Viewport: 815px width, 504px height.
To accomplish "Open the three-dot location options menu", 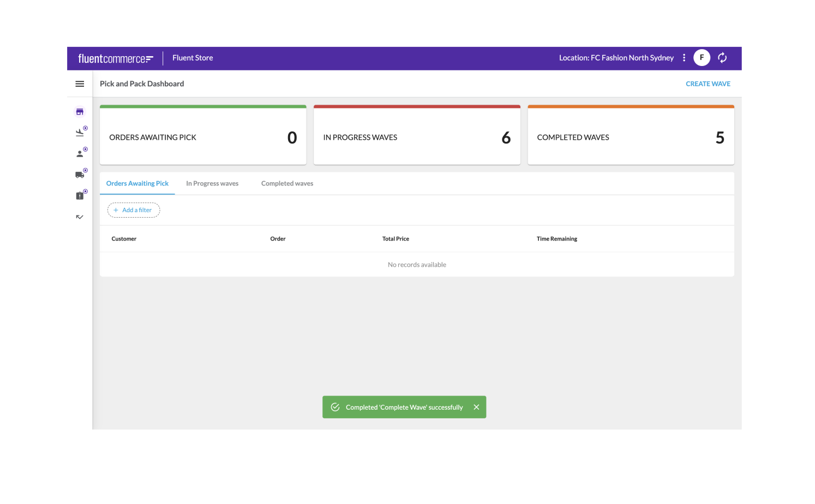I will pyautogui.click(x=684, y=58).
